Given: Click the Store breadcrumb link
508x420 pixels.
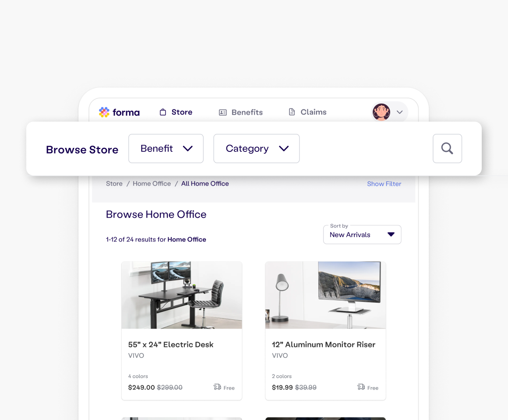Looking at the screenshot, I should pyautogui.click(x=114, y=183).
